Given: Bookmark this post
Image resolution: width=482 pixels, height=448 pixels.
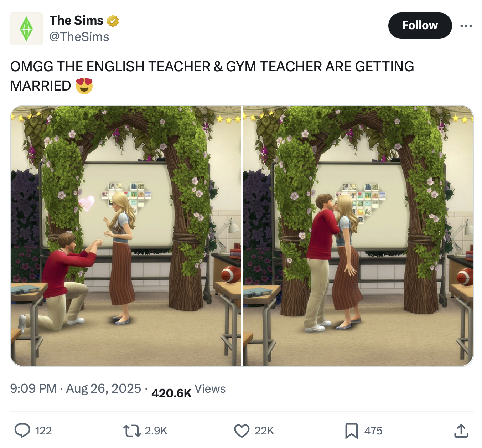Looking at the screenshot, I should coord(351,431).
